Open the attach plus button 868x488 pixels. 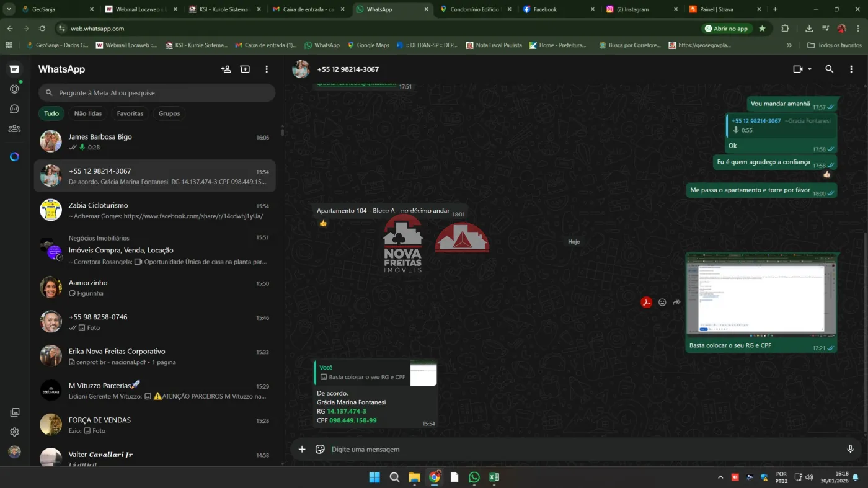coord(302,450)
